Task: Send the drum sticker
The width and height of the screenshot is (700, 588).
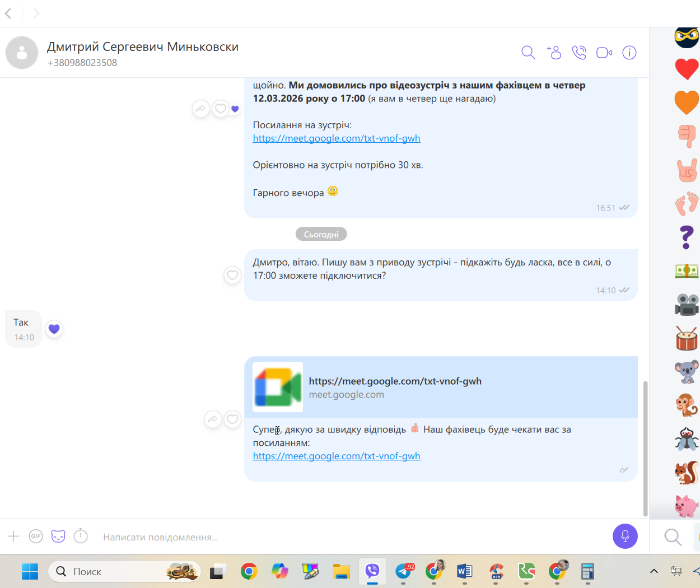Action: click(x=687, y=338)
